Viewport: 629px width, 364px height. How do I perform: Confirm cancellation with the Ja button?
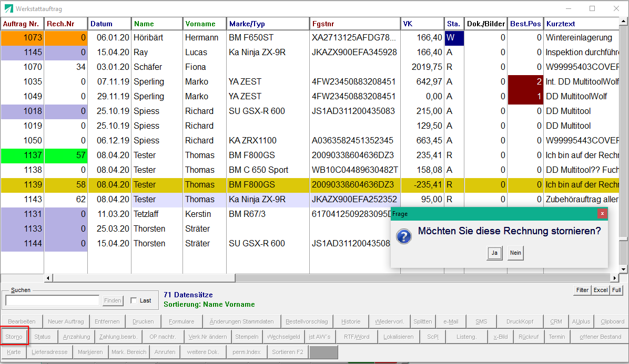pyautogui.click(x=494, y=253)
